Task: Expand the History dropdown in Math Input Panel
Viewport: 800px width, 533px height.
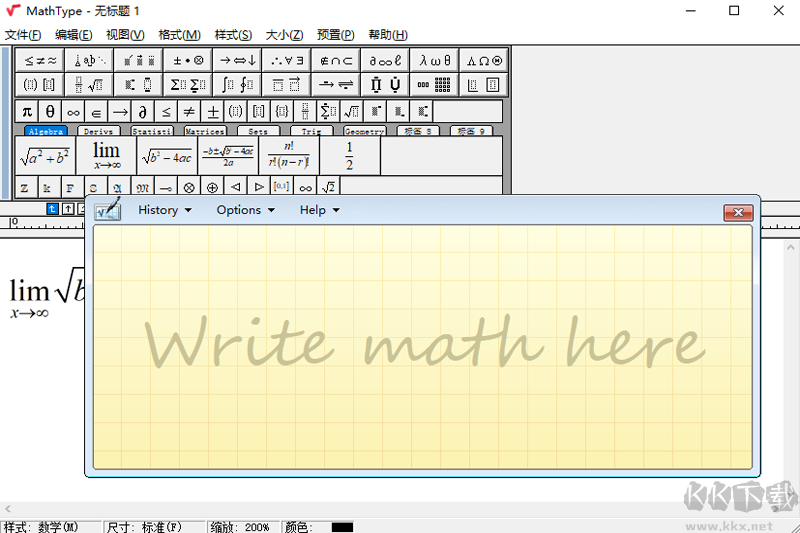Action: tap(164, 210)
